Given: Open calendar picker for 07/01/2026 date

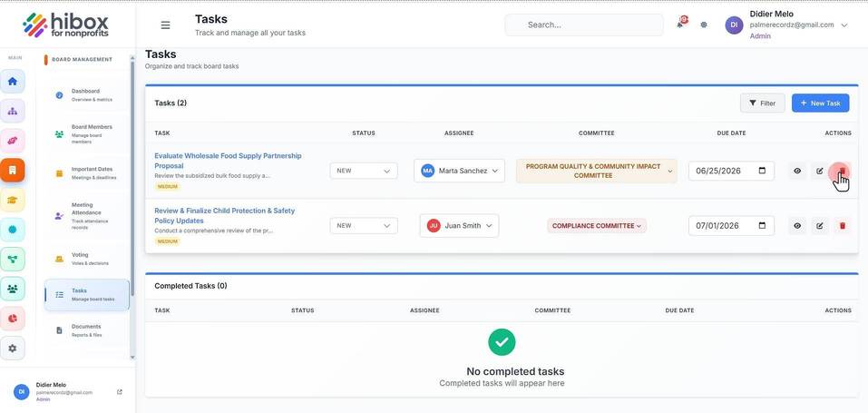Looking at the screenshot, I should pos(762,225).
